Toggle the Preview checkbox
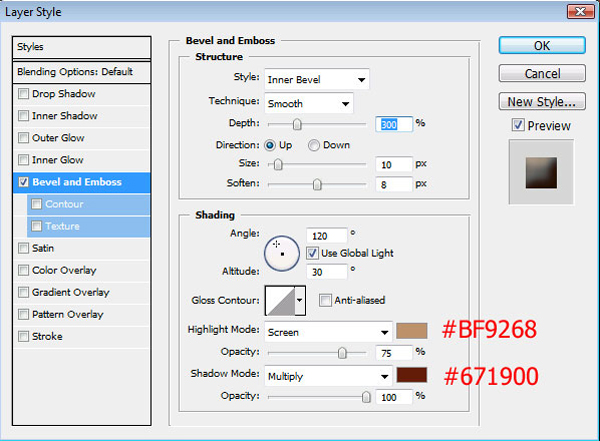This screenshot has height=441, width=600. 518,125
